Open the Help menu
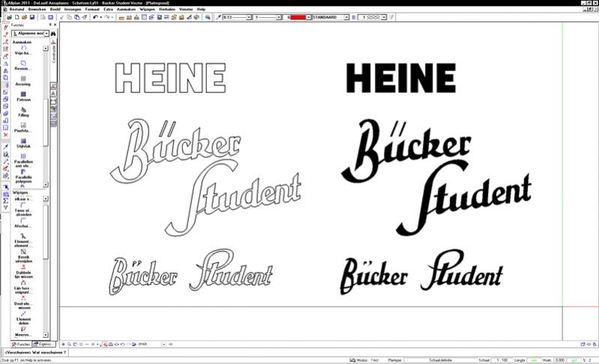The height and width of the screenshot is (364, 599). [201, 9]
